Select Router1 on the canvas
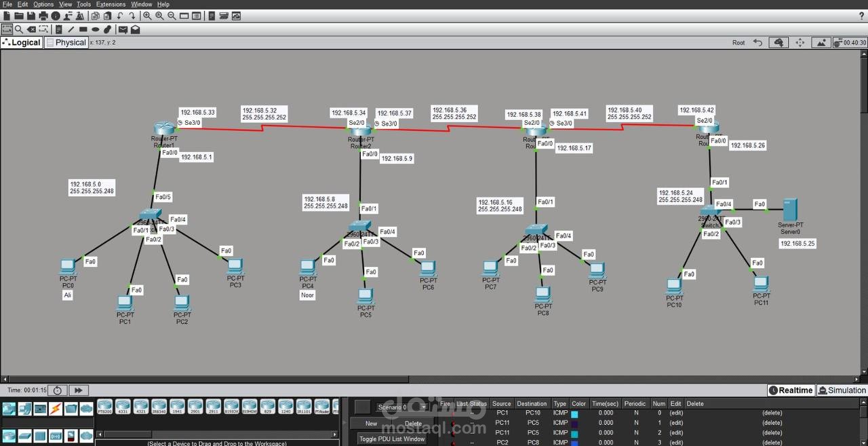Viewport: 868px width, 446px height. 163,128
